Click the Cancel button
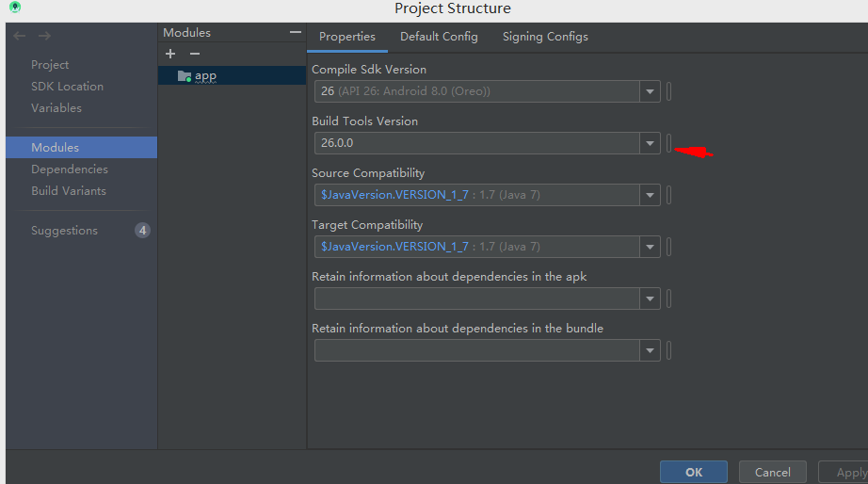Screen dimensions: 868x484 coord(773,473)
